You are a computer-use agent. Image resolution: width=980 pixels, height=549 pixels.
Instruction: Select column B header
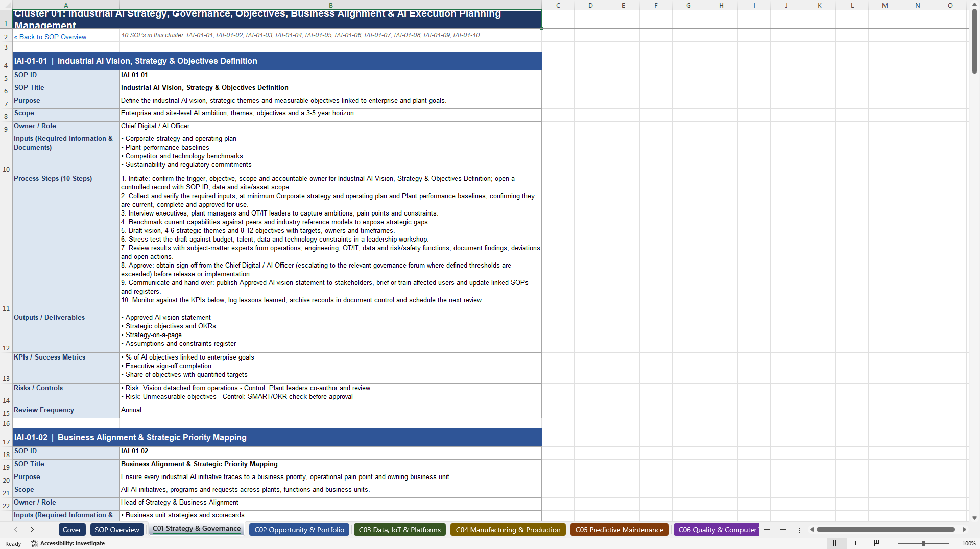click(x=330, y=5)
